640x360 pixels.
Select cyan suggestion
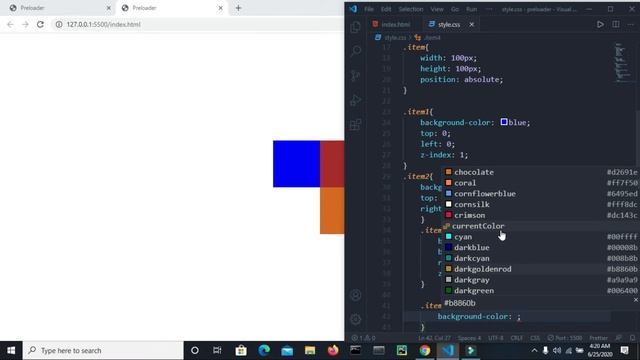click(x=541, y=237)
